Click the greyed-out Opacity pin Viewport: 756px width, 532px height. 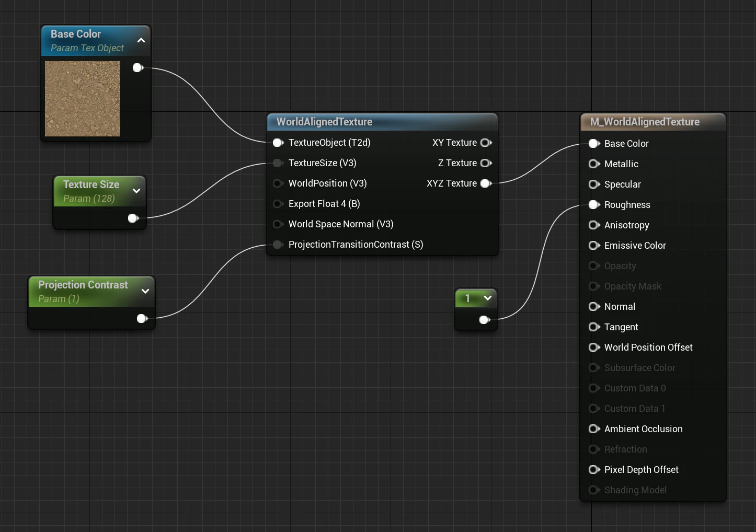(x=594, y=266)
